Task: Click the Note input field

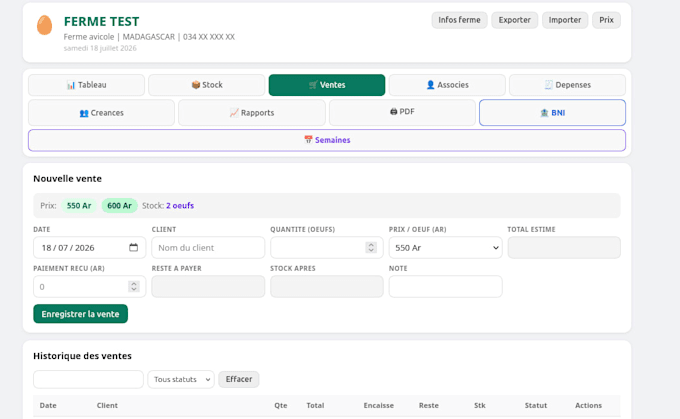Action: click(x=445, y=287)
